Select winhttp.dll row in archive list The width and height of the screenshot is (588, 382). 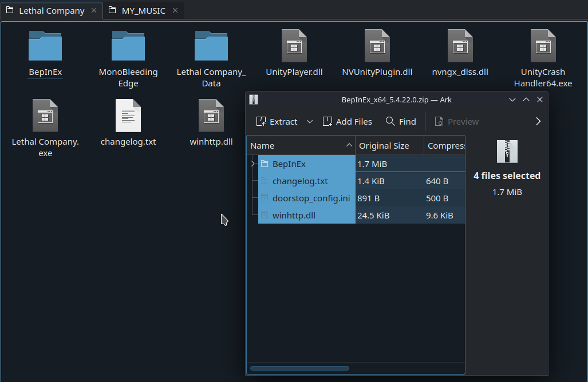tap(356, 216)
